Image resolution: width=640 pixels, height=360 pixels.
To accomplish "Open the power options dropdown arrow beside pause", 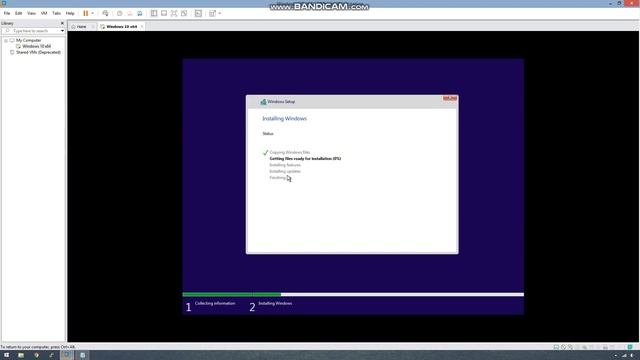I will [93, 13].
